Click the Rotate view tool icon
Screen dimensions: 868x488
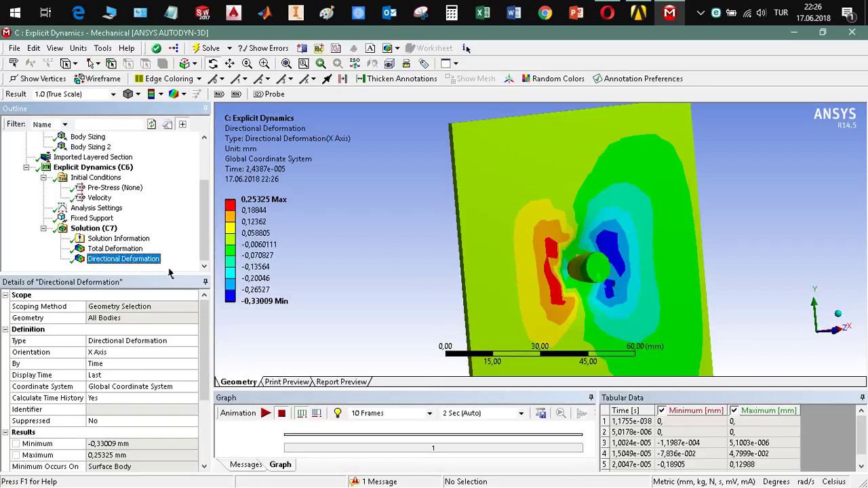(x=213, y=64)
